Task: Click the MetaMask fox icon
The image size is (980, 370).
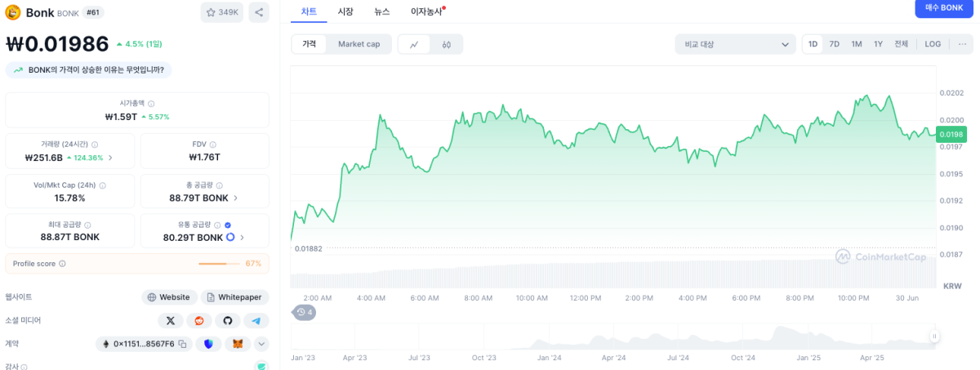Action: 238,345
